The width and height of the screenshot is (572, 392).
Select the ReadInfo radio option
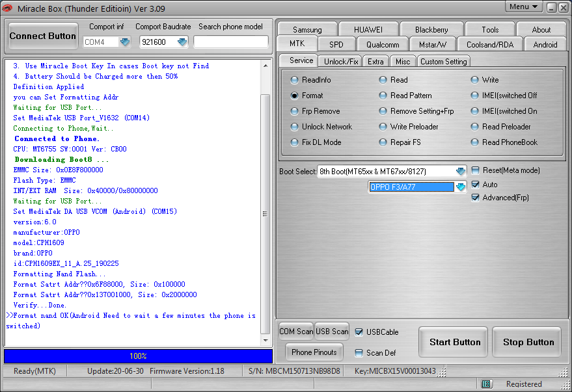(x=311, y=80)
